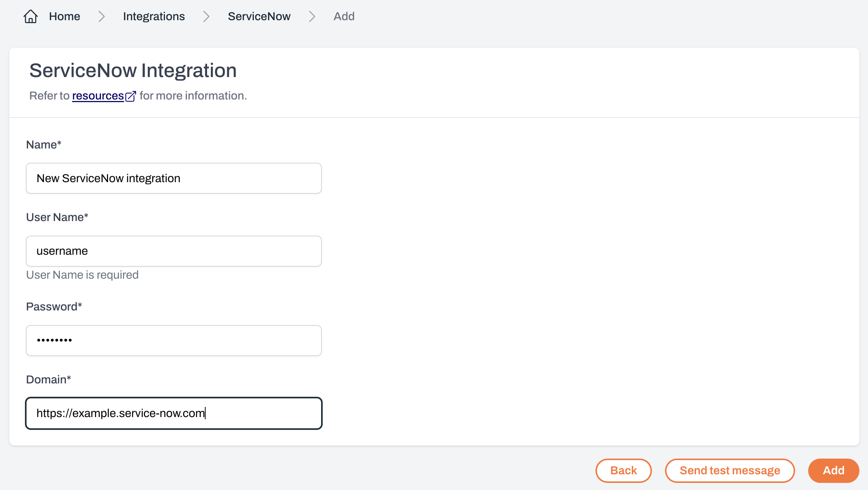Click the Add breadcrumb text
The width and height of the screenshot is (868, 490).
click(344, 16)
